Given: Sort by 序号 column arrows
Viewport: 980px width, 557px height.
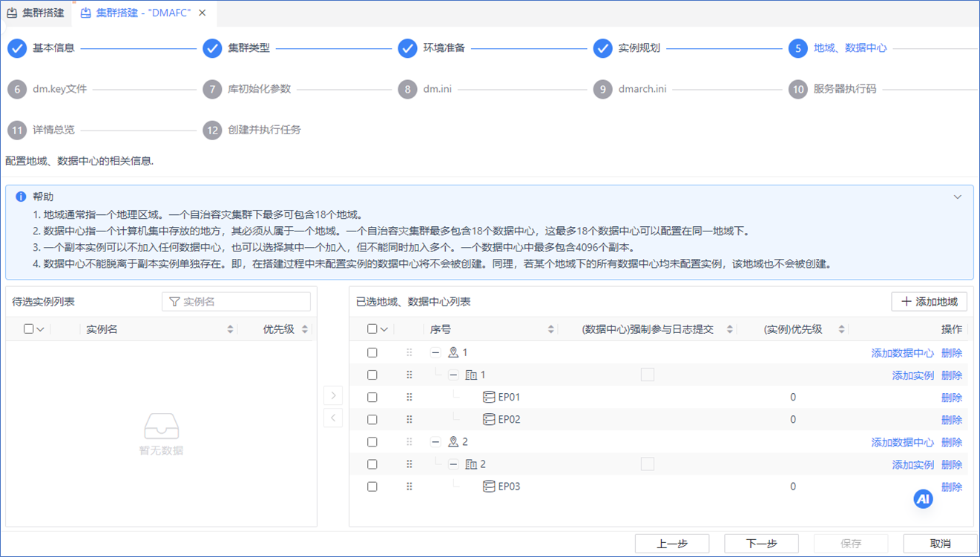Looking at the screenshot, I should tap(550, 329).
